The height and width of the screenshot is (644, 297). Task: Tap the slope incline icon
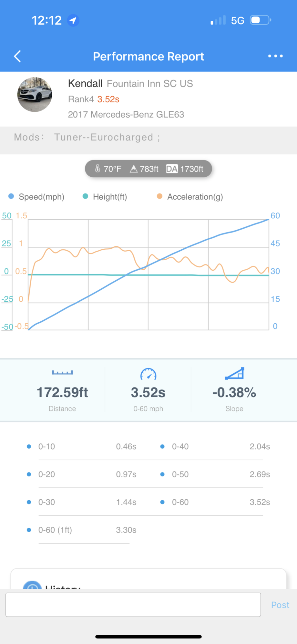(x=234, y=373)
